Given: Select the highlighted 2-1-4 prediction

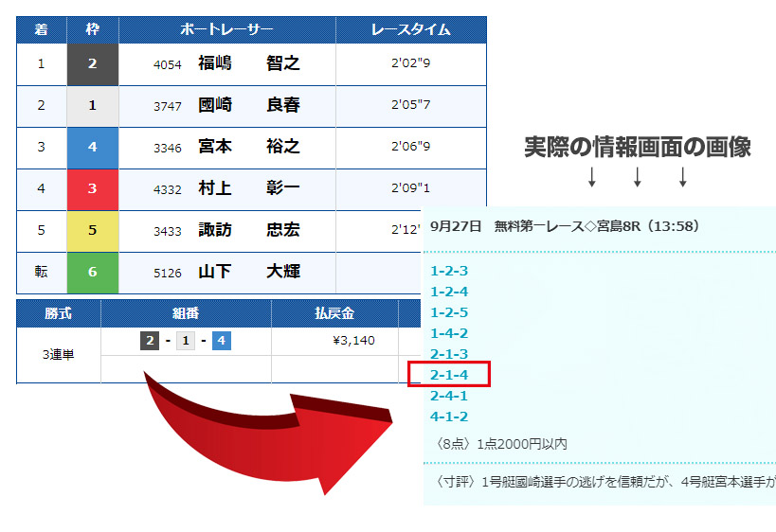Looking at the screenshot, I should point(449,375).
